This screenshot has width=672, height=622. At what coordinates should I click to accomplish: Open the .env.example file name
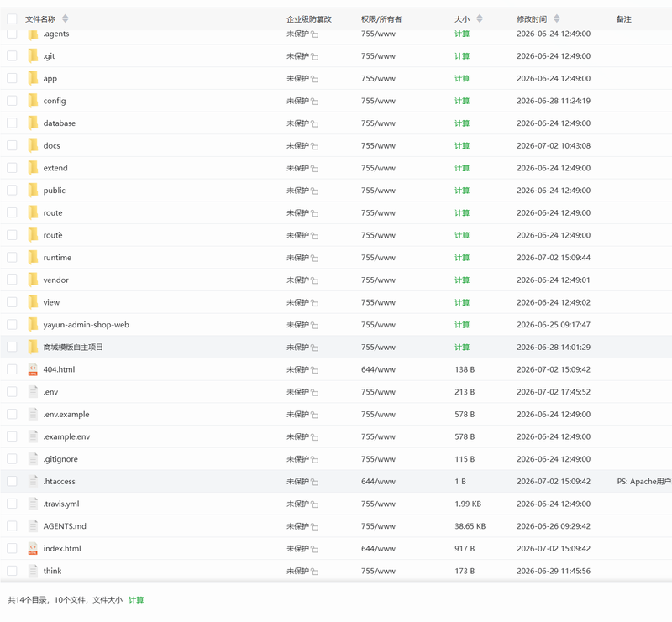tap(66, 414)
